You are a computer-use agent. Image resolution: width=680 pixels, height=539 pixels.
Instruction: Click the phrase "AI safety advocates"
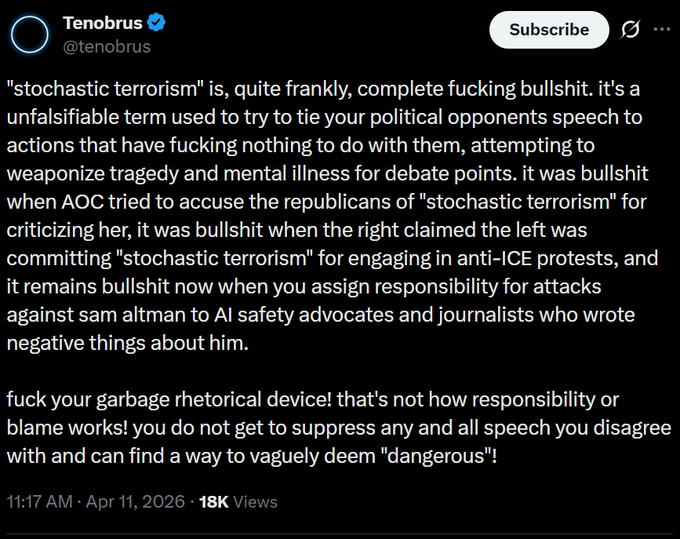[314, 315]
